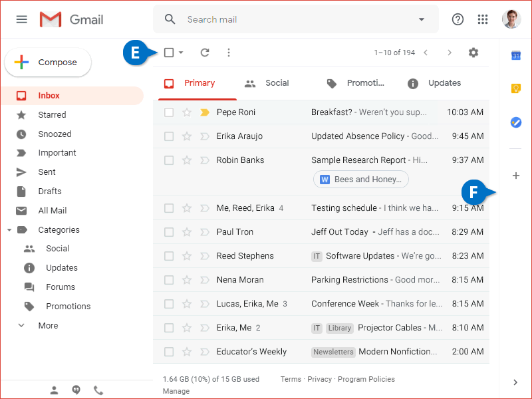The width and height of the screenshot is (532, 399).
Task: Toggle the select-all checkbox
Action: pyautogui.click(x=169, y=53)
